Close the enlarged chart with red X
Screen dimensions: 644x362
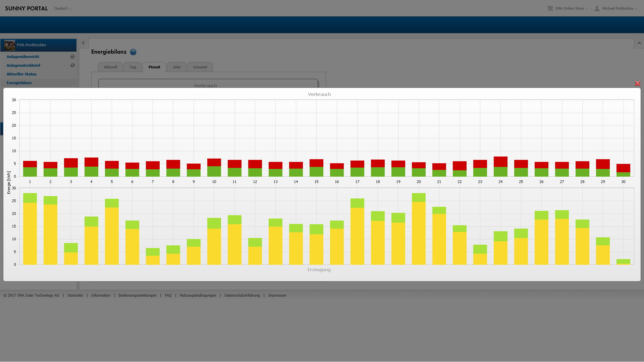click(637, 83)
